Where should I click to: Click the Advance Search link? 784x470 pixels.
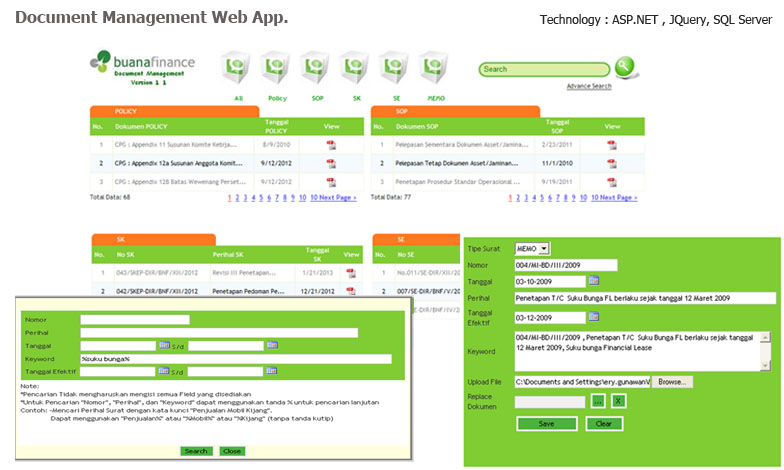588,87
